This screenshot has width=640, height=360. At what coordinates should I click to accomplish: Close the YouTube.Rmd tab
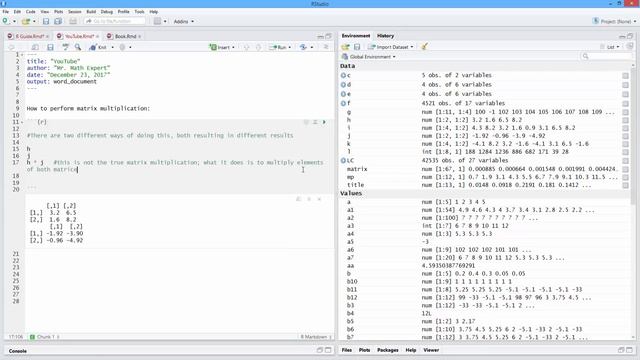[x=98, y=37]
